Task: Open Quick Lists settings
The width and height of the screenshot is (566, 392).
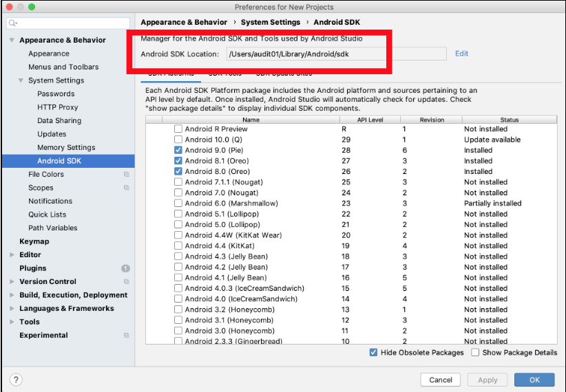Action: click(x=48, y=214)
